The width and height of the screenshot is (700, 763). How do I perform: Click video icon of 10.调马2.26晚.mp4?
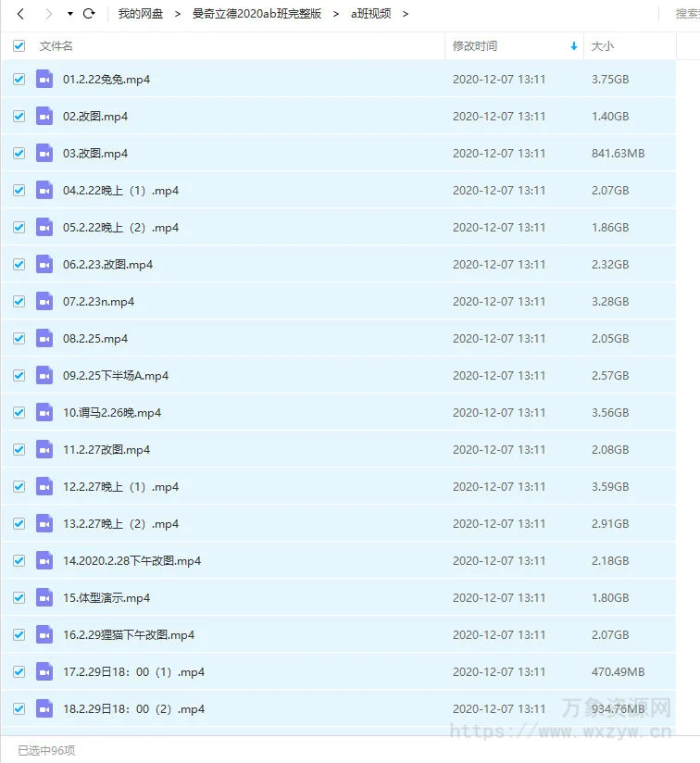coord(44,413)
